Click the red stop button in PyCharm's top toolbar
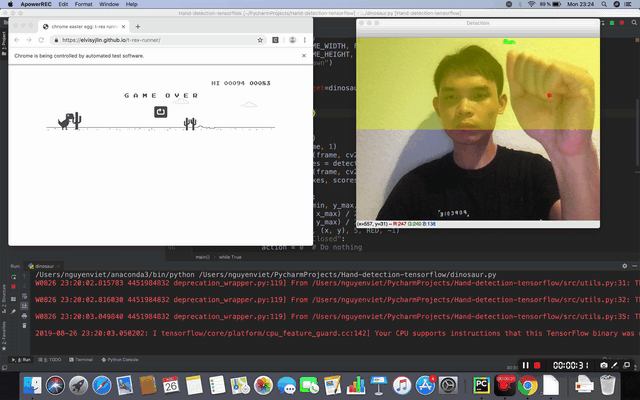Screen dimensions: 640x400 click(622, 22)
